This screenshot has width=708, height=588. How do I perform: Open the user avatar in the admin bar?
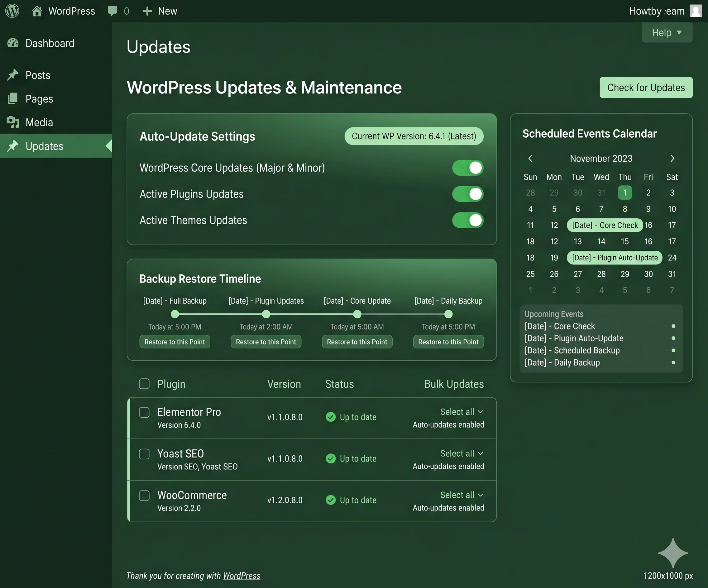click(x=696, y=11)
